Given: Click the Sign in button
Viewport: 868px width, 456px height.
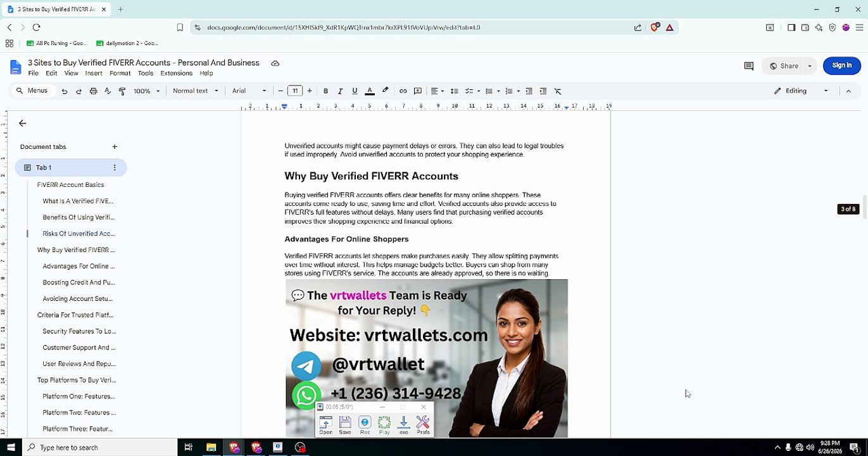Looking at the screenshot, I should 841,65.
